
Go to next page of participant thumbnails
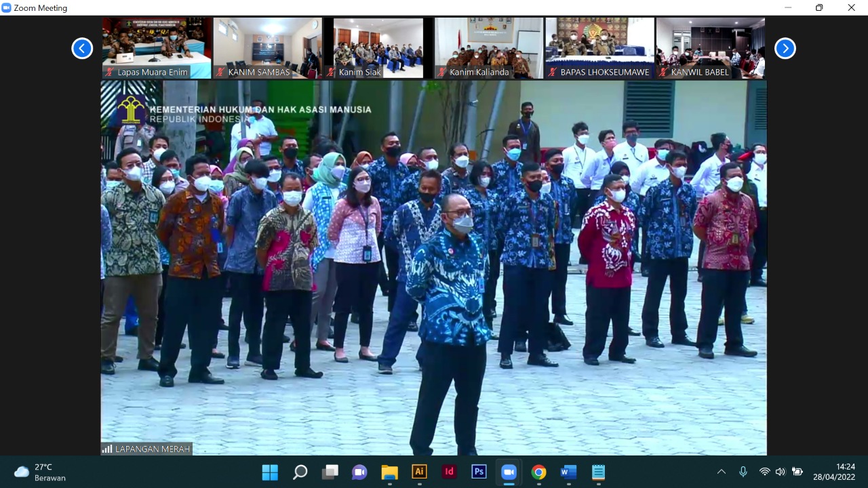785,48
